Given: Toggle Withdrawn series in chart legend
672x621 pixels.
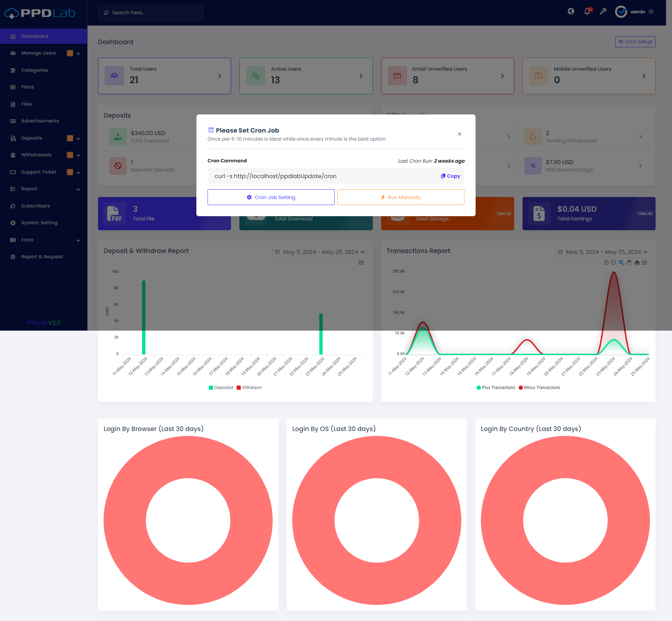Looking at the screenshot, I should point(249,388).
